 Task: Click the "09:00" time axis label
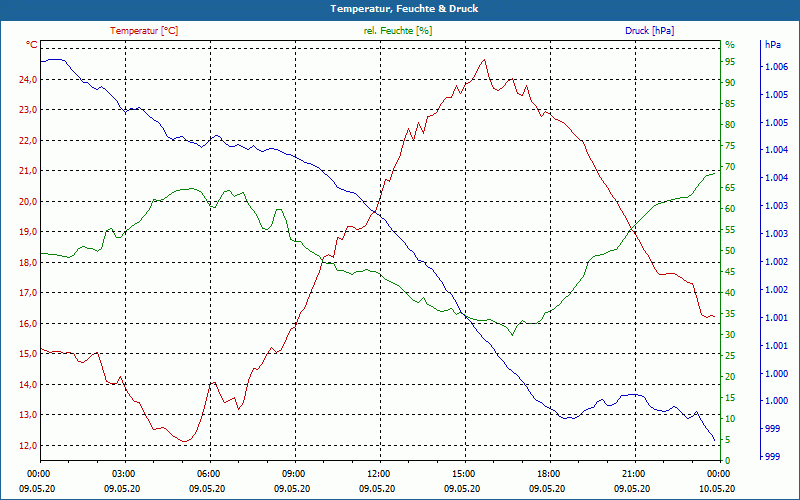293,474
